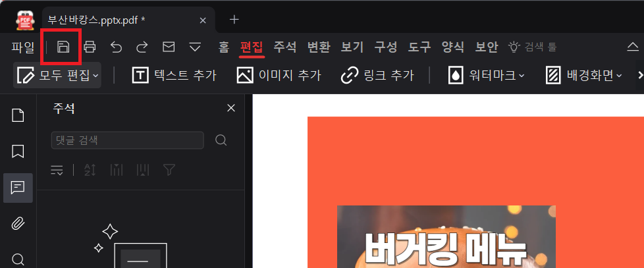Click the expand all comments icon
Viewport: 644px width, 268px height.
coord(117,170)
